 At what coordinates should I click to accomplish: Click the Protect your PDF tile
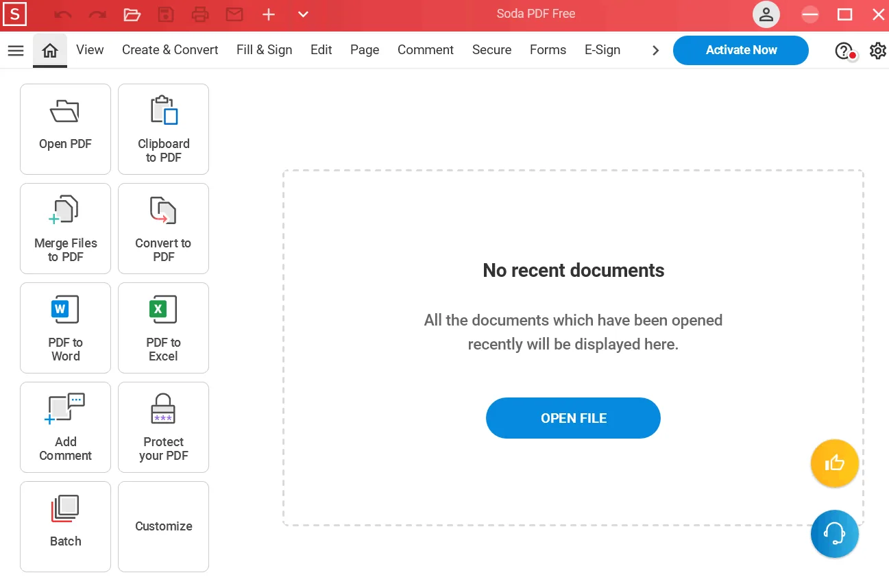tap(163, 427)
